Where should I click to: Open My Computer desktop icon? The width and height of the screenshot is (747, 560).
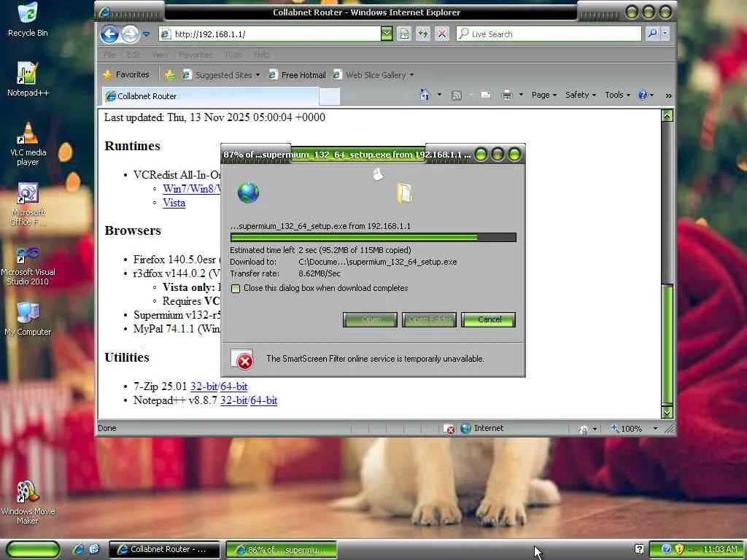click(28, 319)
